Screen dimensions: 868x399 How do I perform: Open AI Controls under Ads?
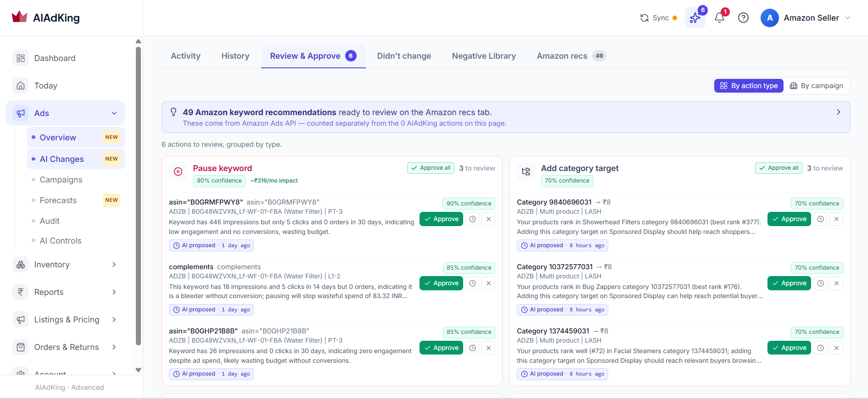[76, 241]
